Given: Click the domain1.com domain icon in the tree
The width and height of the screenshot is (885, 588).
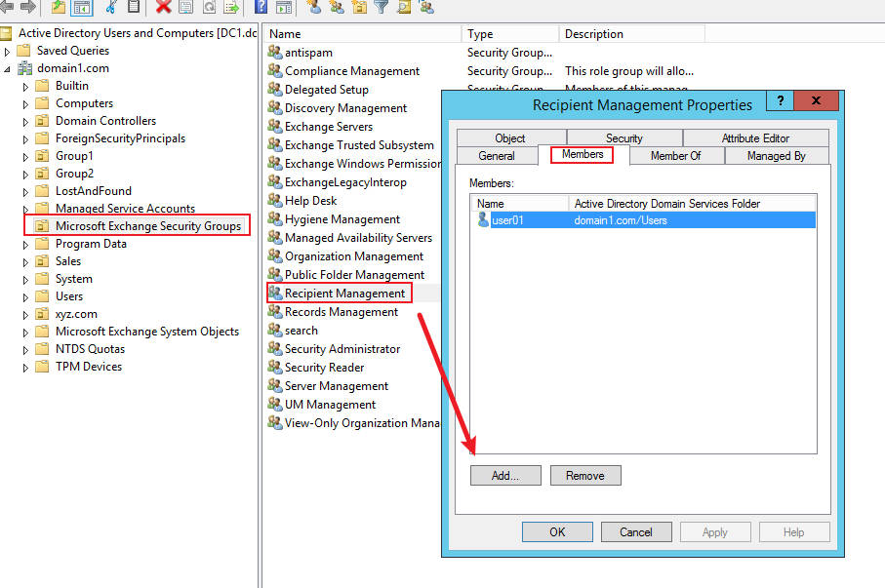Looking at the screenshot, I should coord(24,68).
